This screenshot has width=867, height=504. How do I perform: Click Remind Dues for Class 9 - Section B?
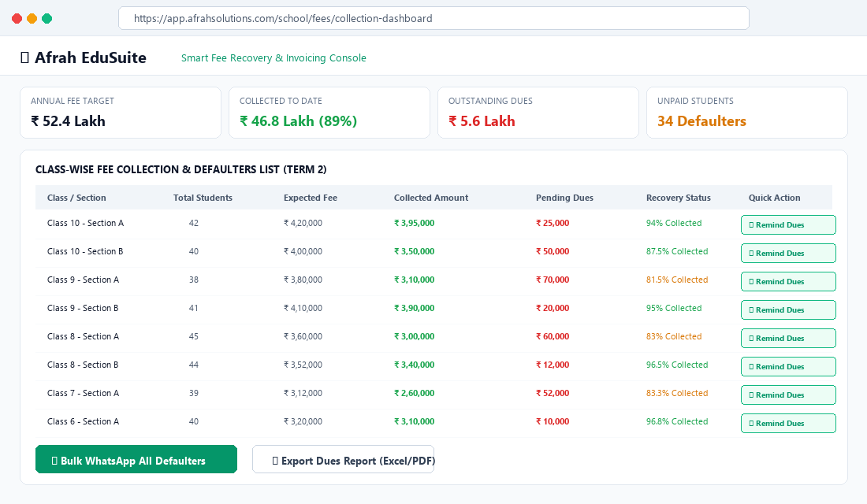(788, 310)
